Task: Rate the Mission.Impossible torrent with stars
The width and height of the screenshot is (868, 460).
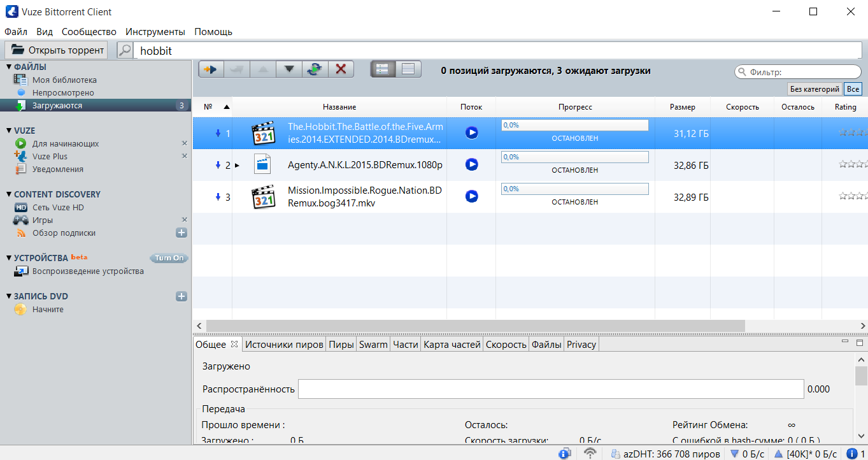Action: tap(853, 196)
